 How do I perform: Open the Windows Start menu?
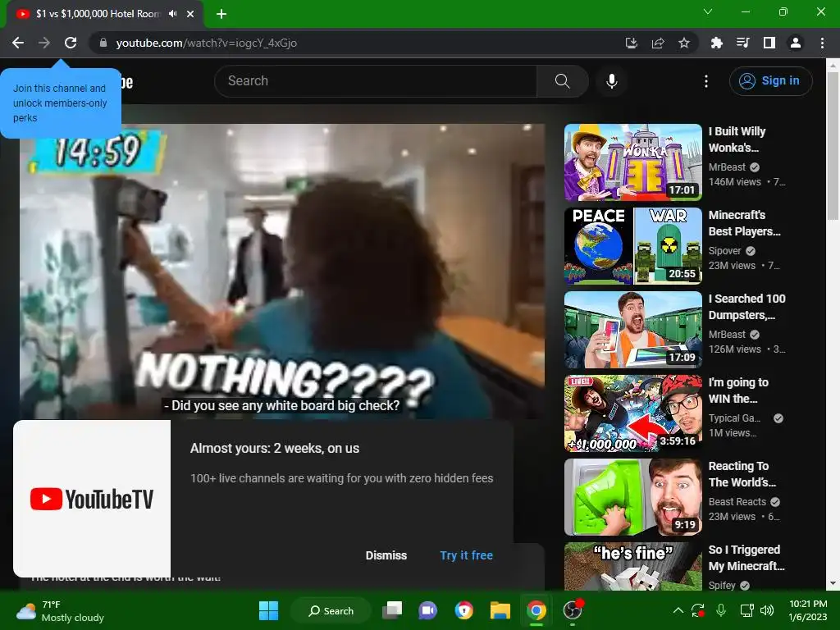pos(268,610)
